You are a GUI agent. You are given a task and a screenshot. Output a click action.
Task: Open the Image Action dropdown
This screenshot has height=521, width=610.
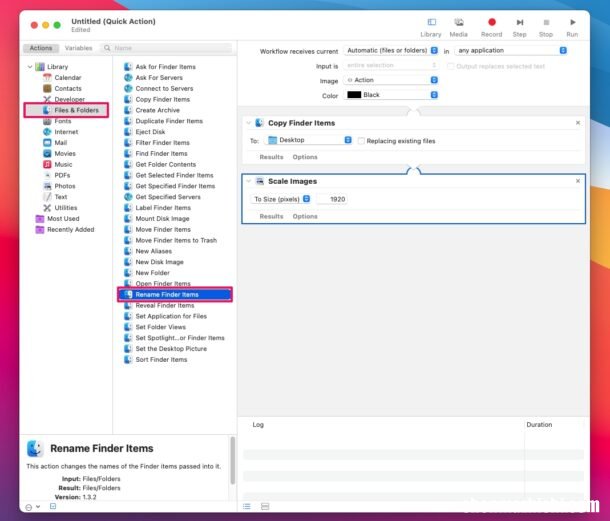(391, 80)
